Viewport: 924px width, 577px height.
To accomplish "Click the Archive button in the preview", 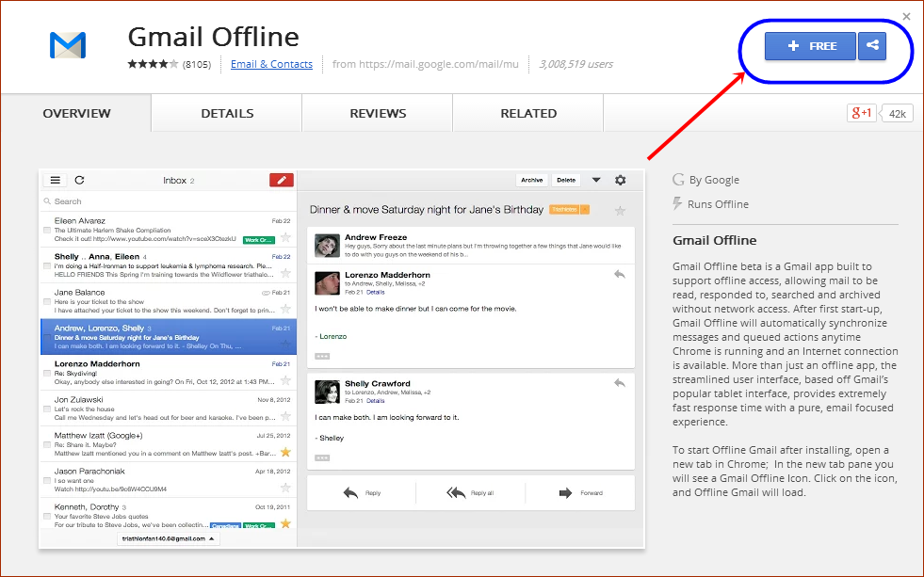I will [x=531, y=180].
